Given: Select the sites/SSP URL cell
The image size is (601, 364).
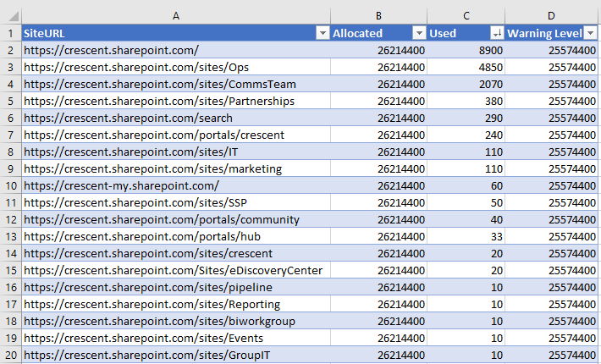Looking at the screenshot, I should click(x=176, y=202).
